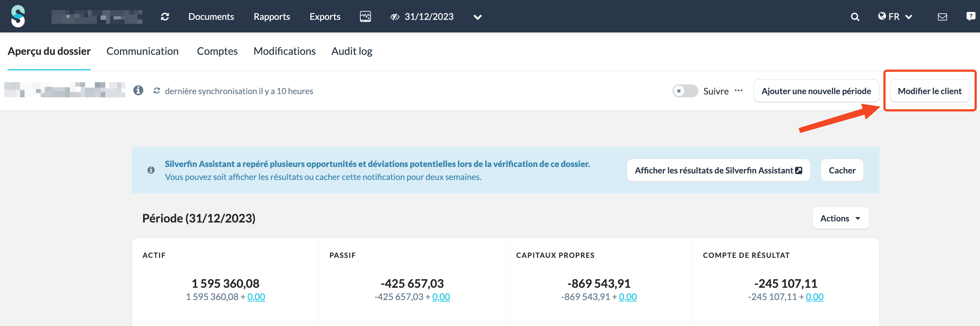980x326 pixels.
Task: Click the Modifier le client button
Action: (930, 91)
